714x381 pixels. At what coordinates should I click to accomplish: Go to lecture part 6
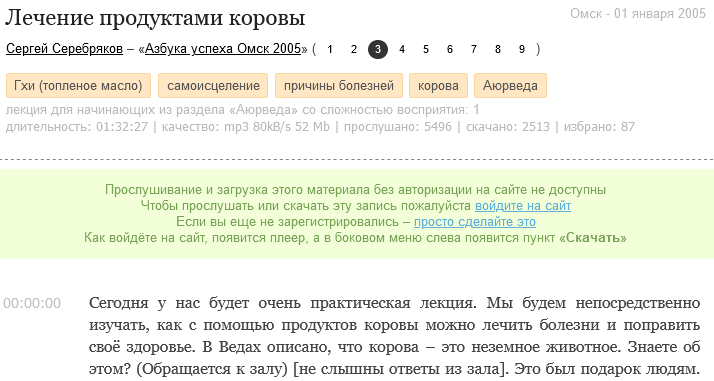450,49
